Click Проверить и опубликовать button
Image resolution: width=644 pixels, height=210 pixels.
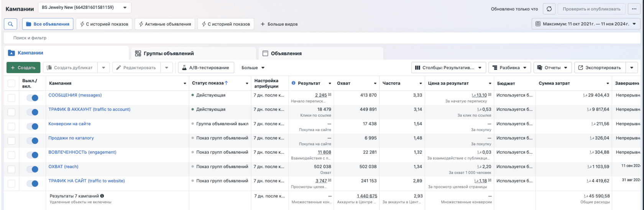tap(591, 9)
